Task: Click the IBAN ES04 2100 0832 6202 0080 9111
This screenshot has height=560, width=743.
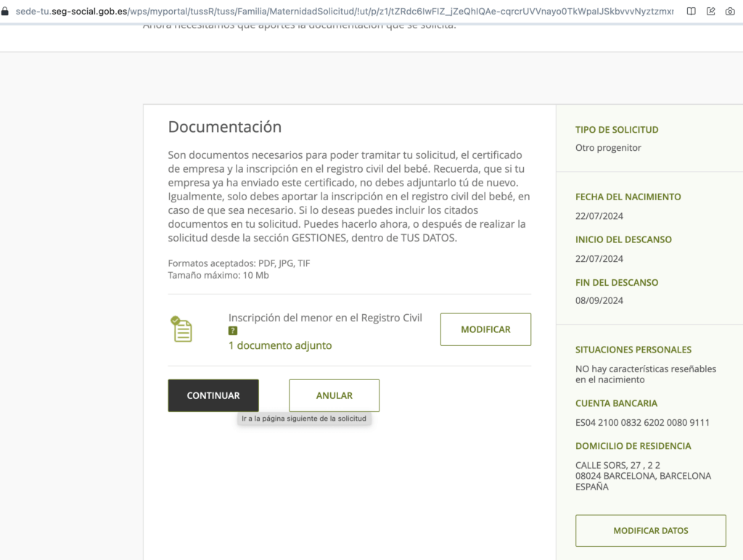Action: pos(643,423)
